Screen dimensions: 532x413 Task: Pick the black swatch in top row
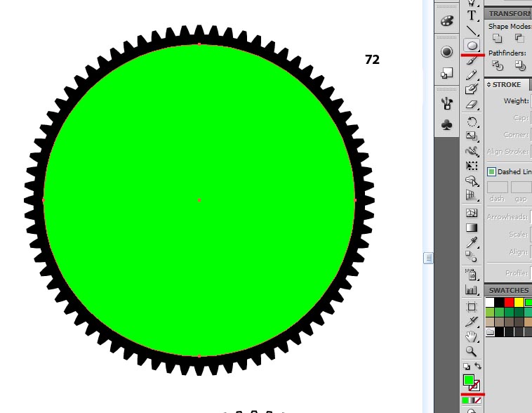(500, 302)
